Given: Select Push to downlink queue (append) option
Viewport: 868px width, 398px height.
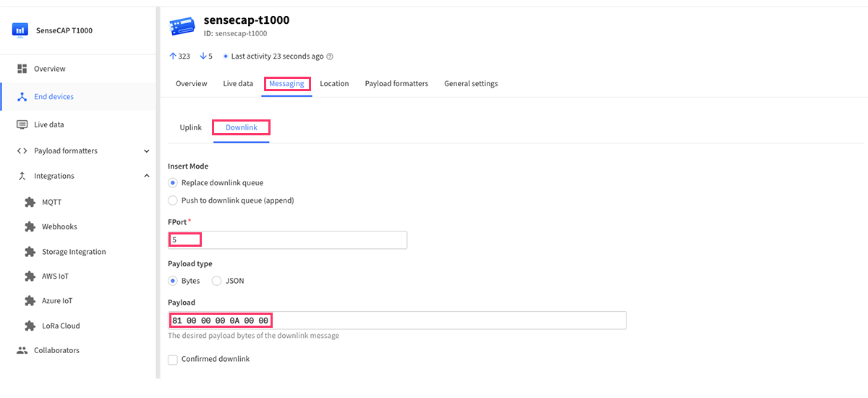Looking at the screenshot, I should tap(172, 200).
